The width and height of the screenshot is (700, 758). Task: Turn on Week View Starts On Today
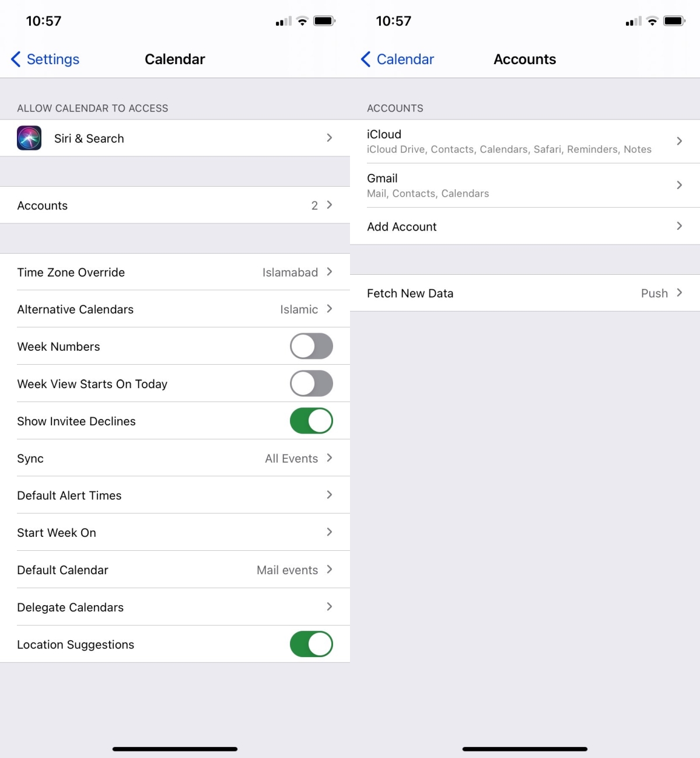click(x=311, y=383)
